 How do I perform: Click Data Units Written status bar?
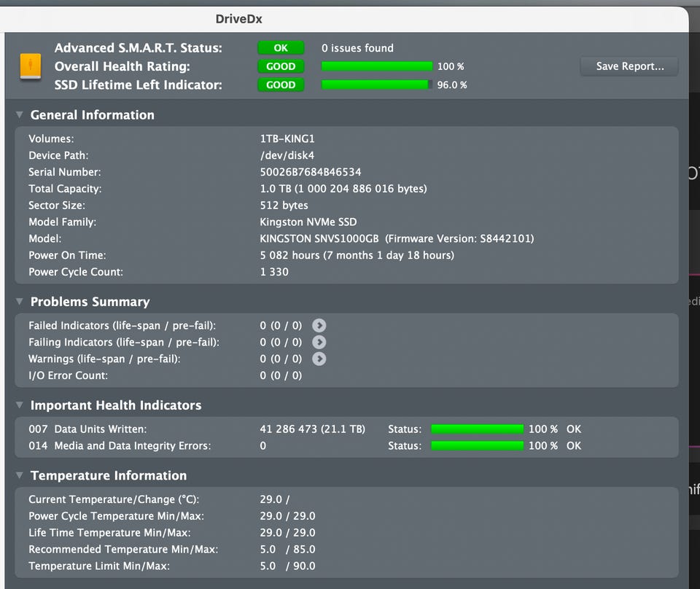tap(477, 429)
